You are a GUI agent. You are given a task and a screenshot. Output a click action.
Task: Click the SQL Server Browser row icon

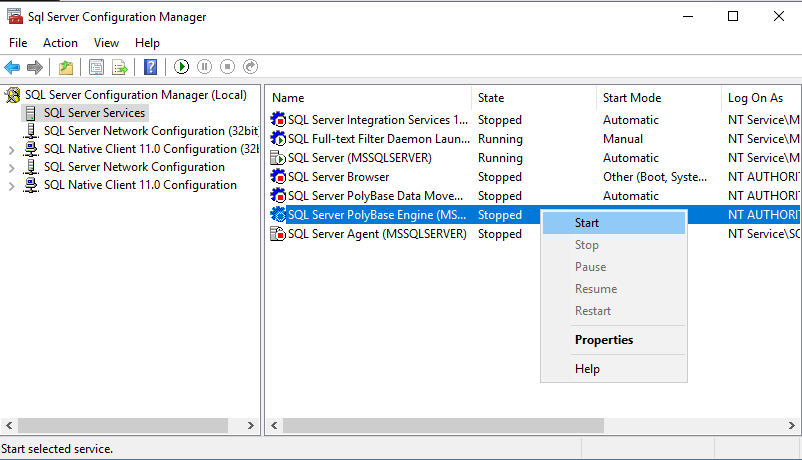[x=278, y=177]
